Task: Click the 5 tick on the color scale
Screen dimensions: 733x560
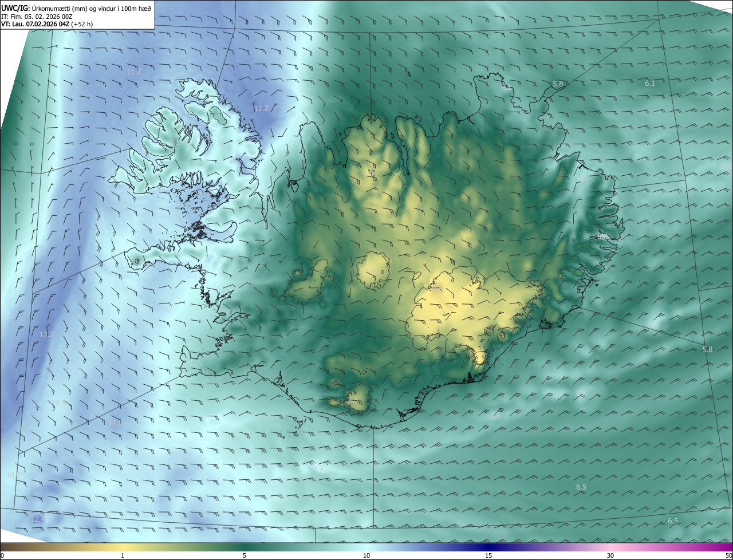Action: pyautogui.click(x=245, y=555)
